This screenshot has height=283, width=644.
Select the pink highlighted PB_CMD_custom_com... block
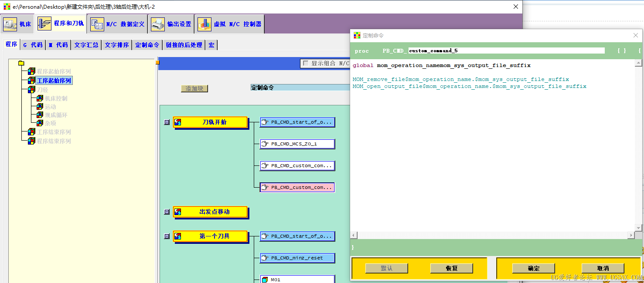pos(297,187)
